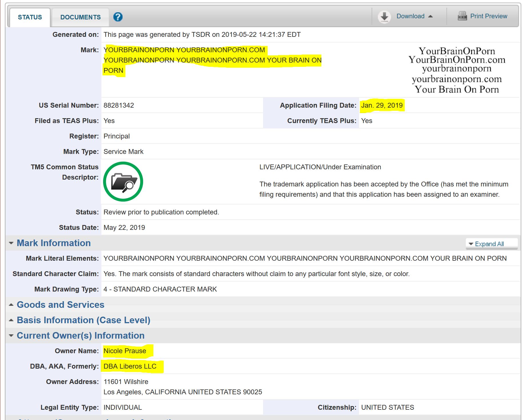This screenshot has height=420, width=523.
Task: Click the printer icon beside Print Preview
Action: (x=462, y=16)
